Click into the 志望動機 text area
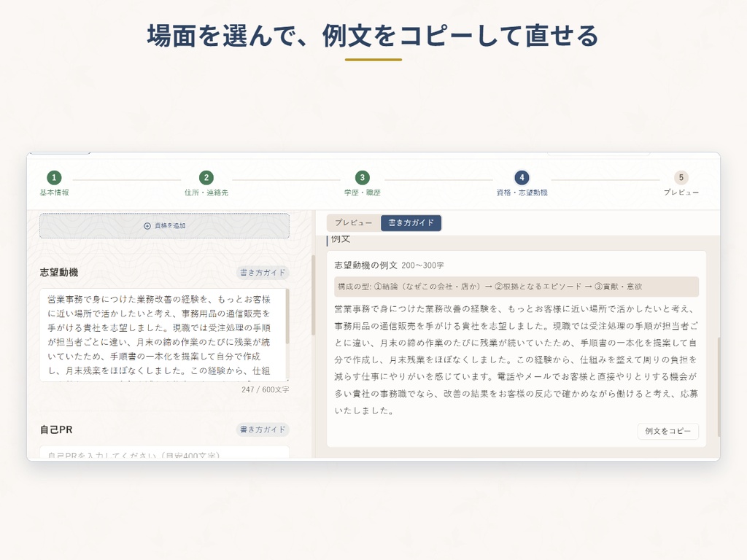 point(163,335)
